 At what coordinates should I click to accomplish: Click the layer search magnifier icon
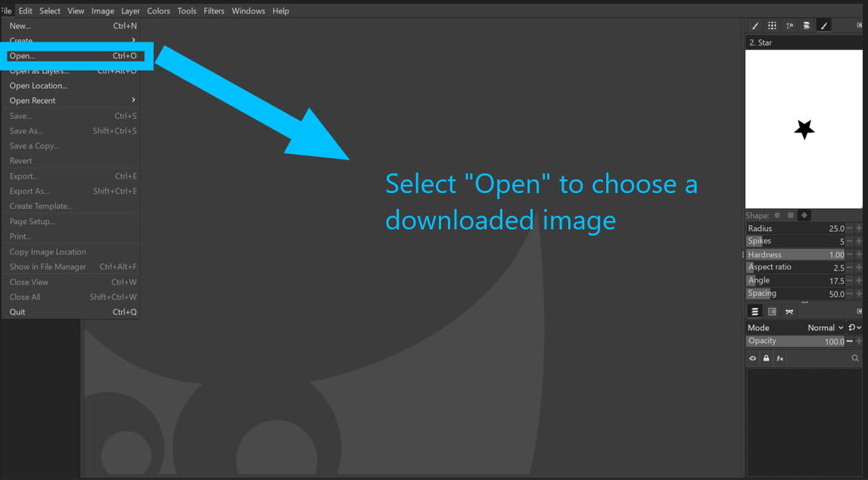pyautogui.click(x=855, y=358)
